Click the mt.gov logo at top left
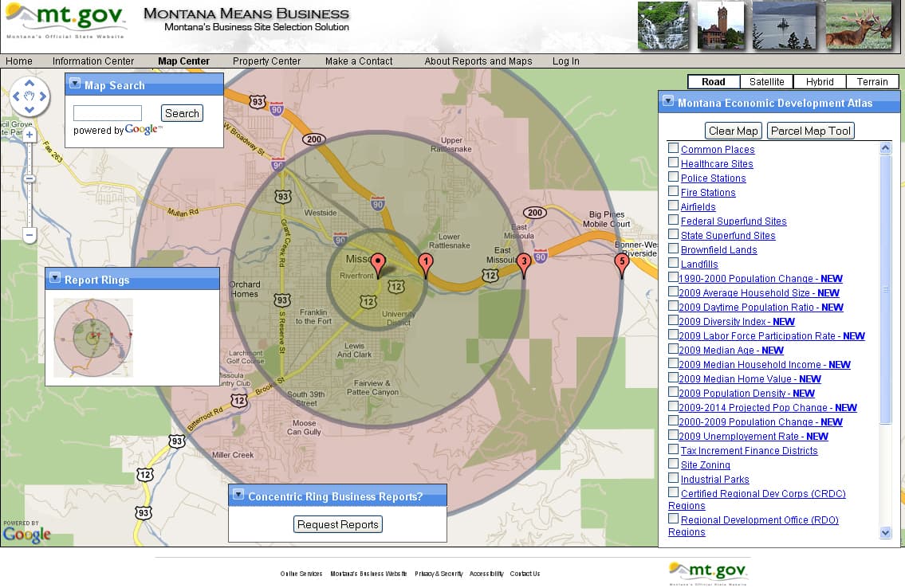The width and height of the screenshot is (905, 588). pyautogui.click(x=64, y=18)
